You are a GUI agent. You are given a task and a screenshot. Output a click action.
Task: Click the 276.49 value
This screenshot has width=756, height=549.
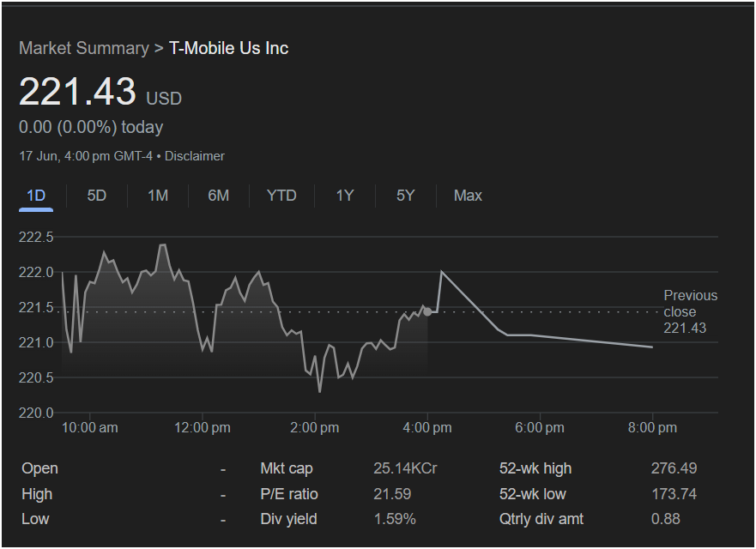click(674, 468)
